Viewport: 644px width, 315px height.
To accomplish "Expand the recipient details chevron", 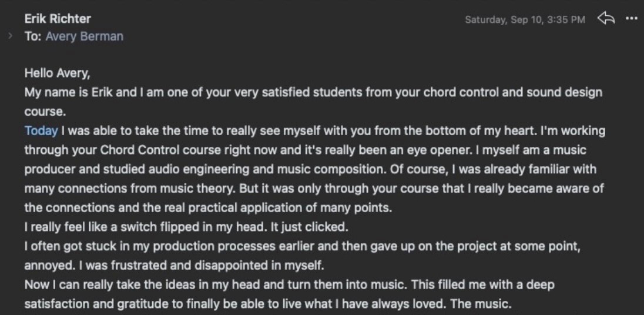I will (11, 36).
